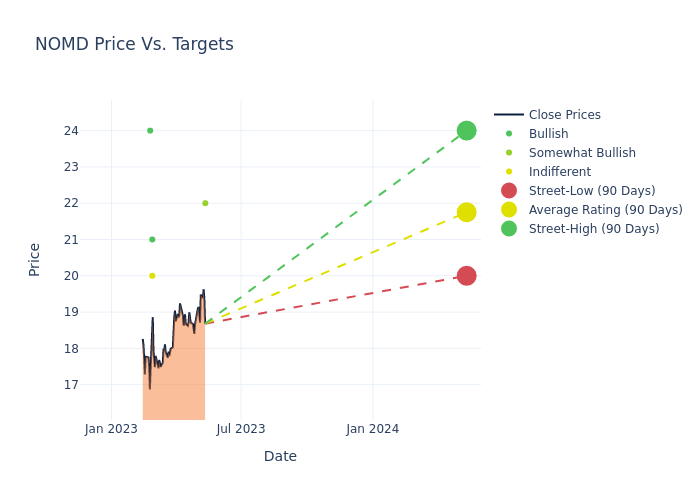700x500 pixels.
Task: Toggle Average Rating (90 Days) in the legend
Action: click(x=605, y=210)
